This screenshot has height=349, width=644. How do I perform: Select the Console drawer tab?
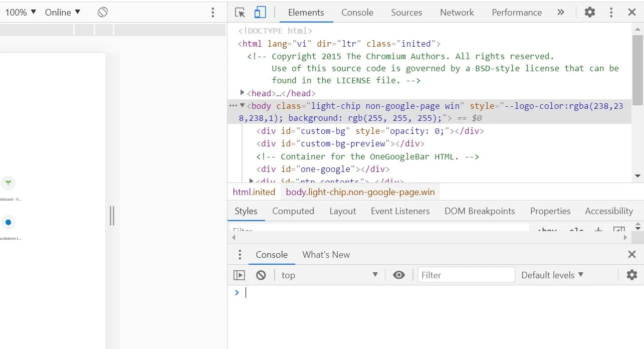click(x=272, y=255)
